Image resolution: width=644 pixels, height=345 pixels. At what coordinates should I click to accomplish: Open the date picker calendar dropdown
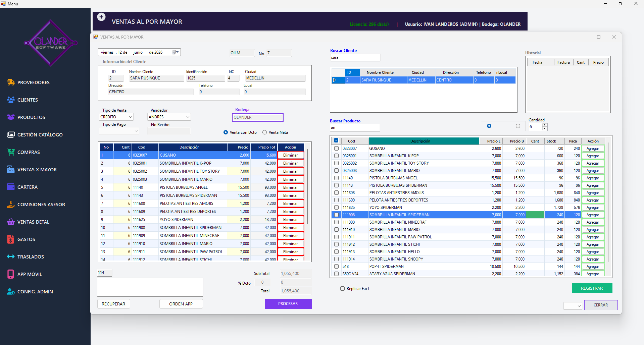click(175, 52)
